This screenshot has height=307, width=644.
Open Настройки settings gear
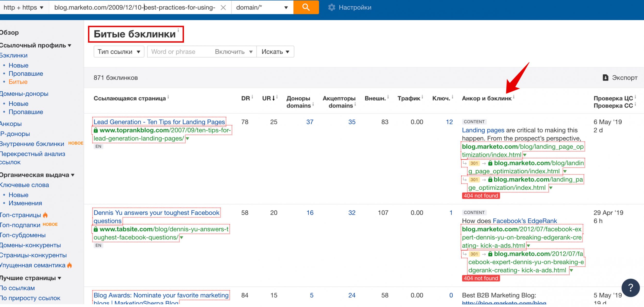(x=332, y=7)
